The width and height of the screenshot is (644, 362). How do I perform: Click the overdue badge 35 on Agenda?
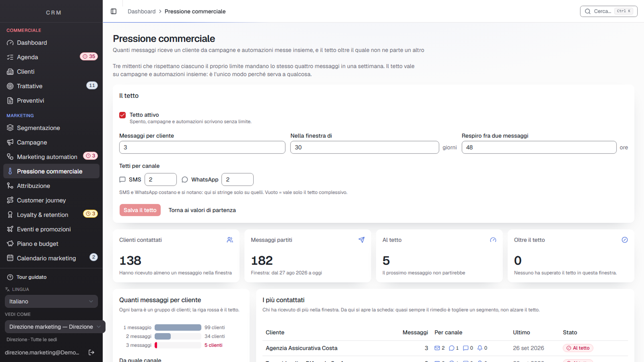click(x=89, y=56)
